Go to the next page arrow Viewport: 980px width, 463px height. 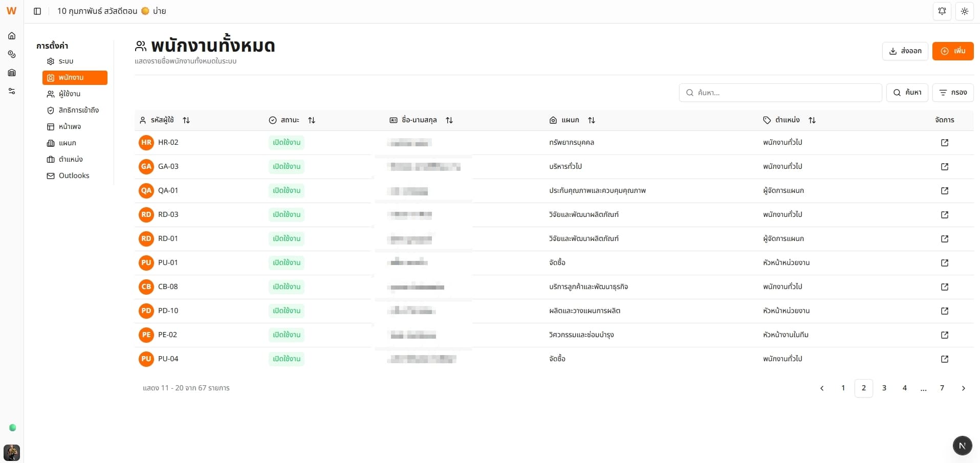(963, 388)
